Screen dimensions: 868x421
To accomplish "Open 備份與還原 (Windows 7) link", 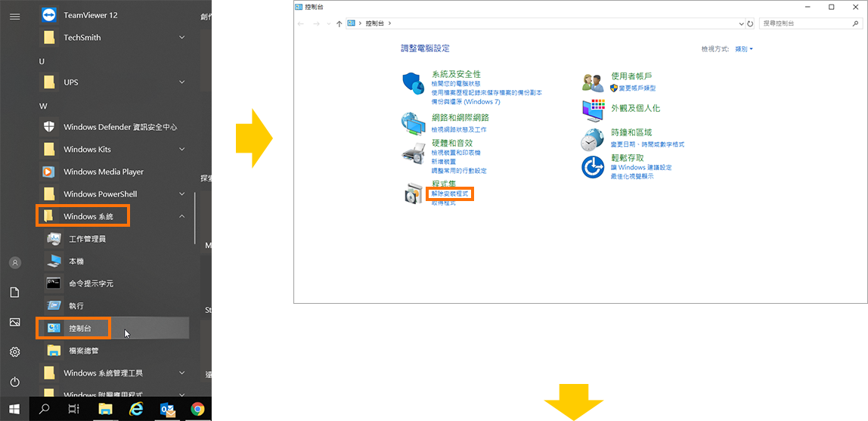I will (466, 102).
